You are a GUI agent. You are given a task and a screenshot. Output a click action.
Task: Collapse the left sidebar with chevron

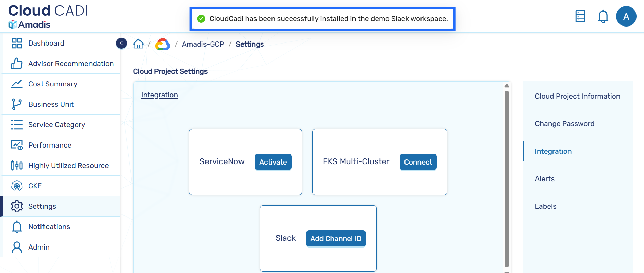tap(121, 43)
